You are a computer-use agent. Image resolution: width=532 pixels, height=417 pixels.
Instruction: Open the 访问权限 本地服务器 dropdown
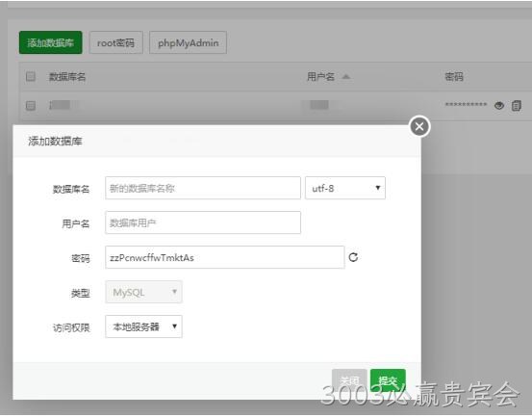click(143, 326)
